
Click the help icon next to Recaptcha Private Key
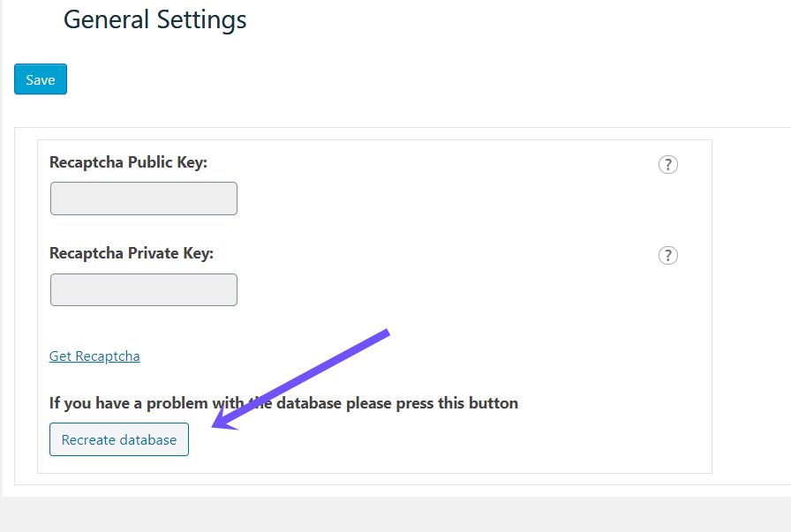pos(668,256)
